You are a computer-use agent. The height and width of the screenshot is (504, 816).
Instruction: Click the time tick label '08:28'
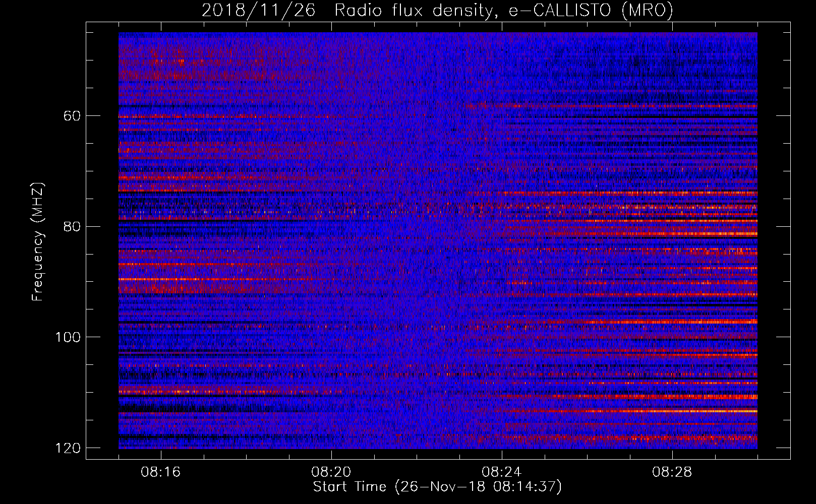tap(672, 472)
